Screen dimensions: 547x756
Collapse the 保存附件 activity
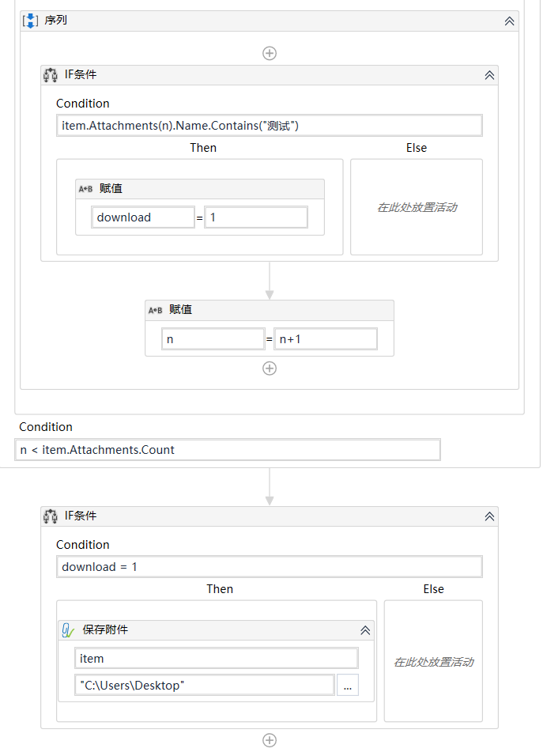(x=365, y=630)
